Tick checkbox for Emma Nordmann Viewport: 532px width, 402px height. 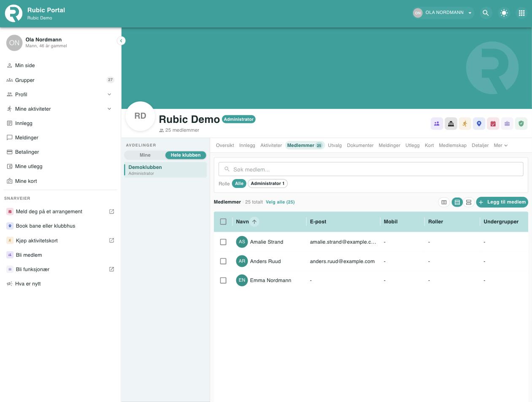click(223, 280)
